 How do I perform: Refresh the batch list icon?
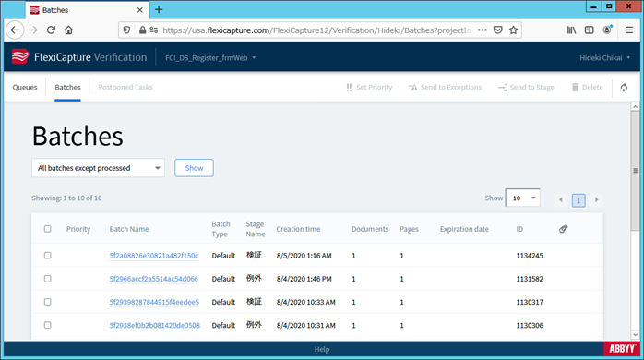click(624, 87)
